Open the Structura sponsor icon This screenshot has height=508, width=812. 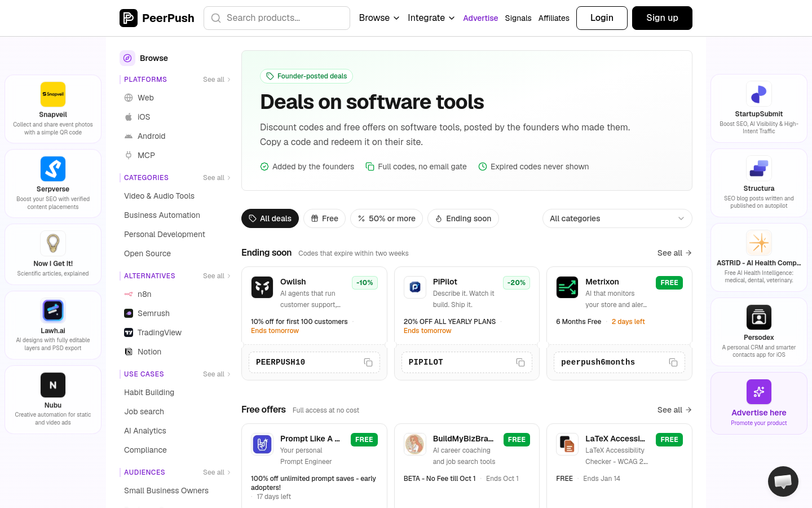click(x=759, y=168)
